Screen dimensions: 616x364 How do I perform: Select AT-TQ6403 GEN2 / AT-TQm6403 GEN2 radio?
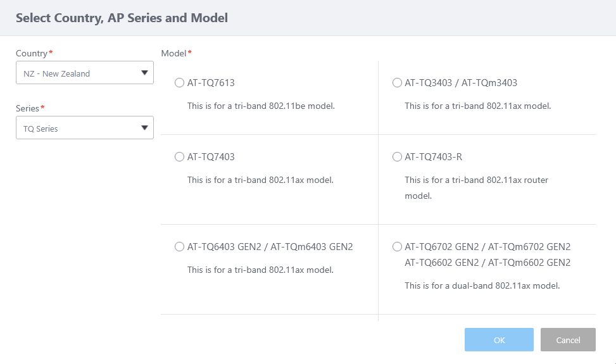179,246
